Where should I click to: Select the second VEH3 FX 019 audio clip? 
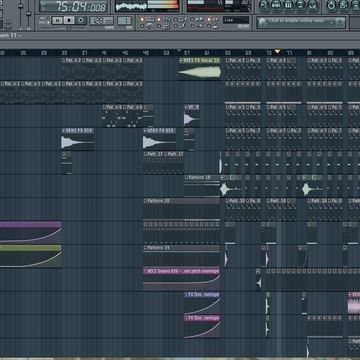159,139
